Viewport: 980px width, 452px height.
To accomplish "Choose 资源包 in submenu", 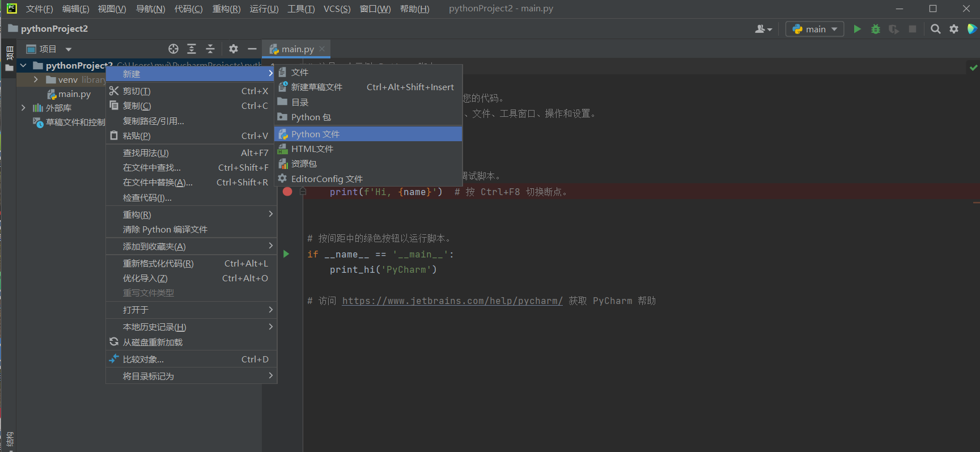I will pyautogui.click(x=368, y=163).
